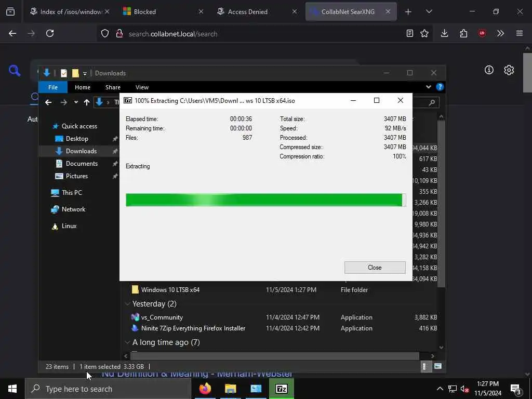532x399 pixels.
Task: Go up one folder level in Explorer
Action: coord(87,102)
